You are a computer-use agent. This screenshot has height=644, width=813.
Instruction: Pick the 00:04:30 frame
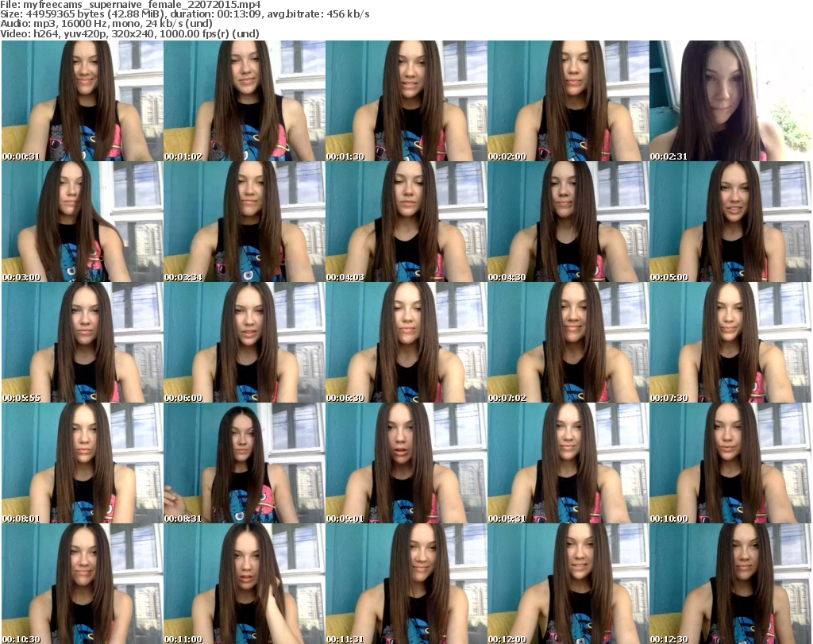tap(568, 222)
